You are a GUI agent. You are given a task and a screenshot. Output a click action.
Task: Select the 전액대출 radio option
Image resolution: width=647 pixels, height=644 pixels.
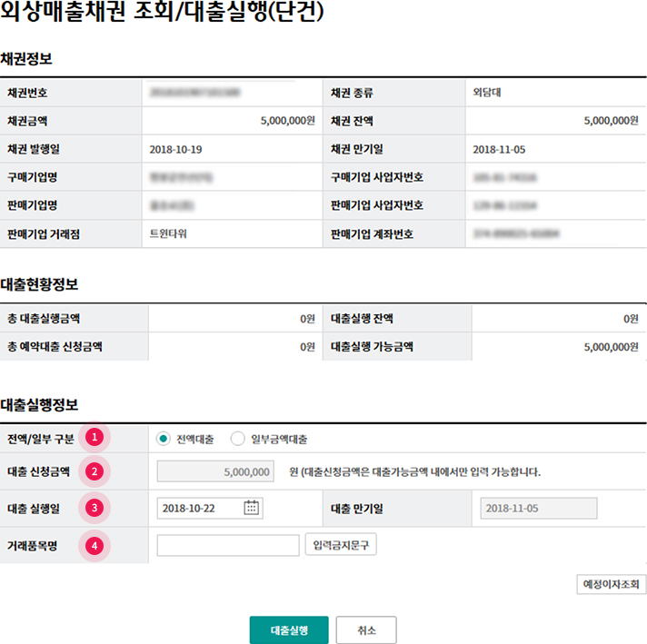(x=164, y=439)
